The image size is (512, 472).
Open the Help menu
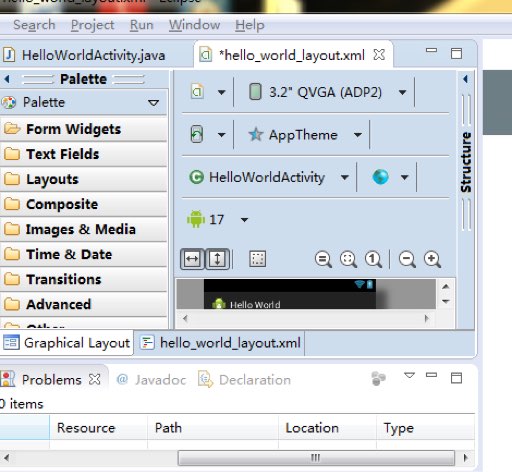tap(250, 25)
